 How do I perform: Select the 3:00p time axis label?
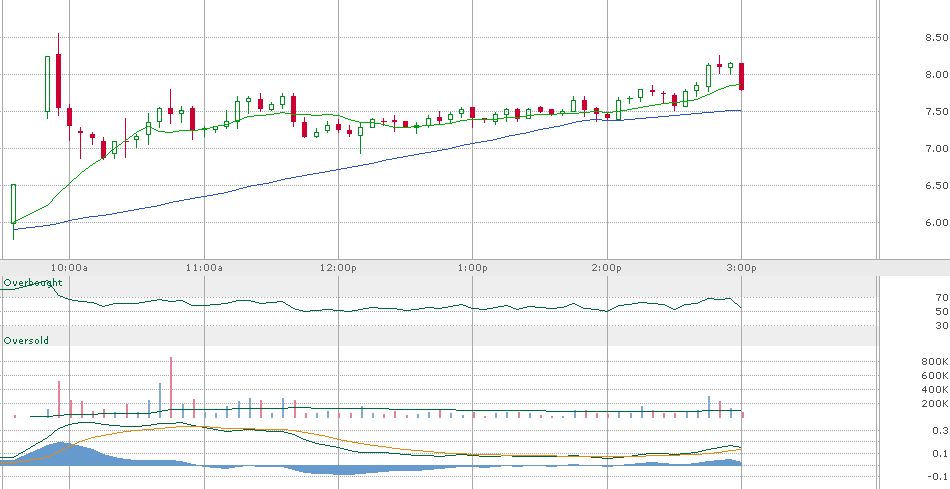pyautogui.click(x=742, y=268)
